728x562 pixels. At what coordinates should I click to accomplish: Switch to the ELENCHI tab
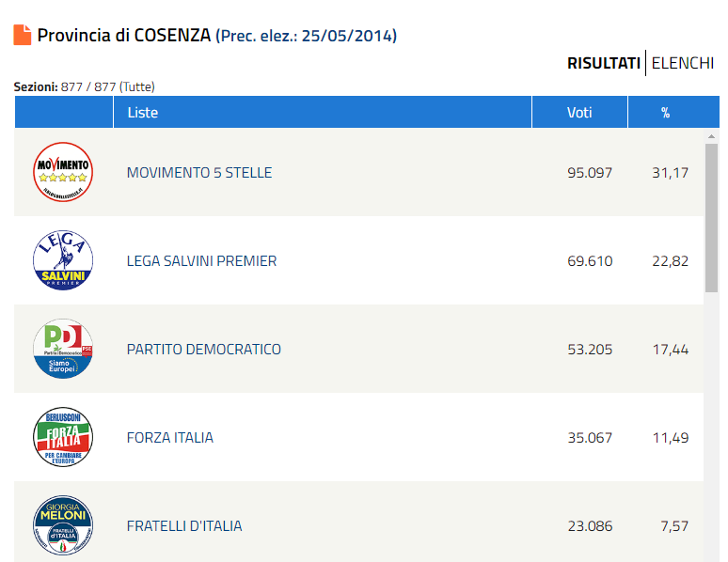683,63
